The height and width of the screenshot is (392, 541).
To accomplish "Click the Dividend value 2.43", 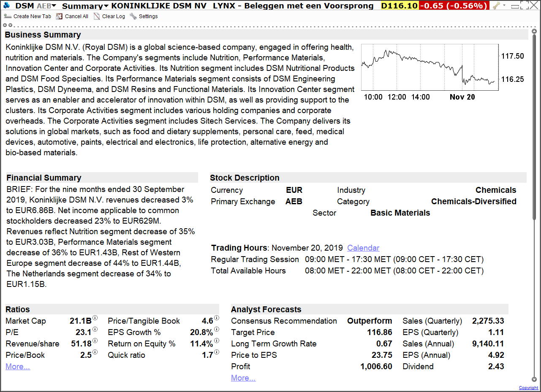I will [x=496, y=366].
